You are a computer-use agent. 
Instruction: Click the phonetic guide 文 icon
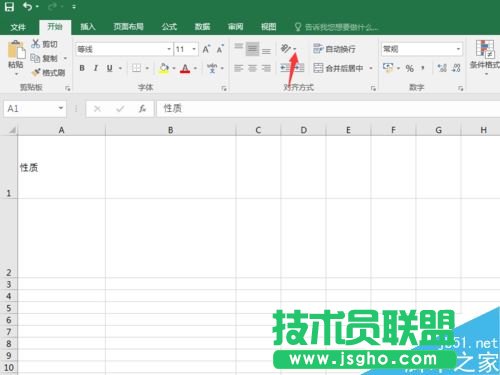[212, 68]
